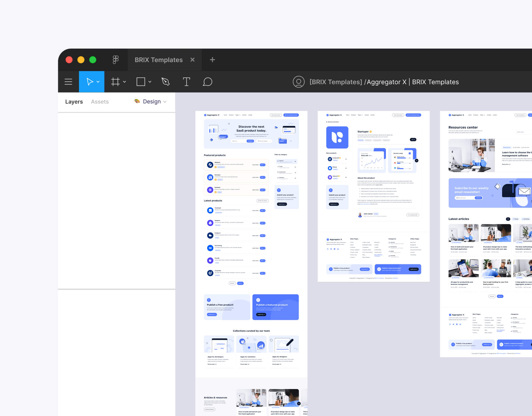The image size is (532, 416).
Task: Select the Frame tool
Action: tap(115, 82)
